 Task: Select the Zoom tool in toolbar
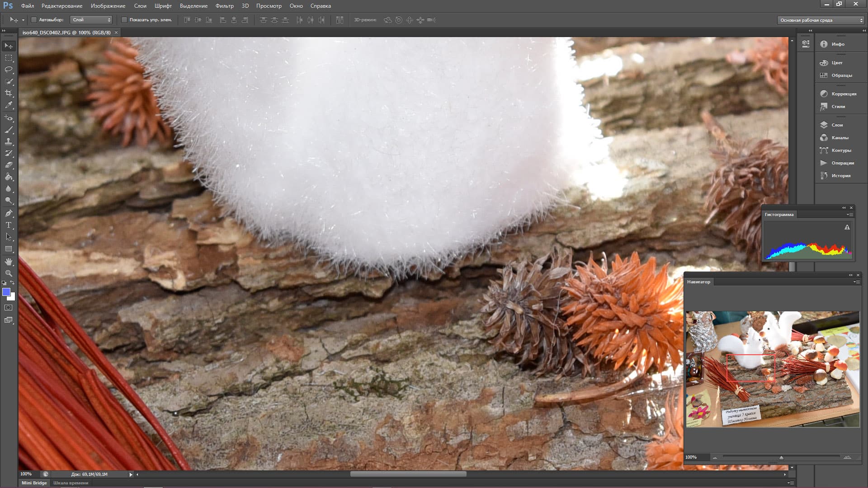[9, 273]
